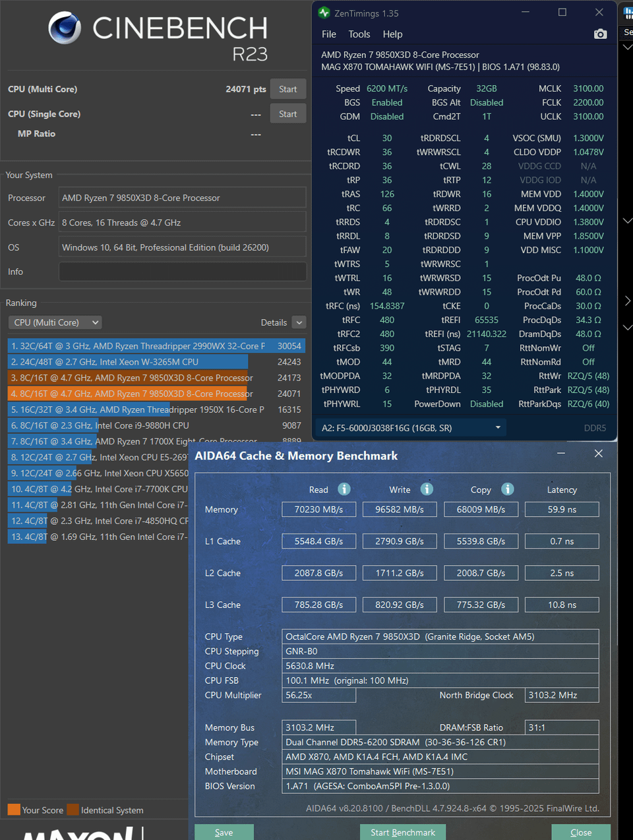The image size is (633, 840).
Task: Start the CPU Single Core test
Action: pyautogui.click(x=287, y=114)
